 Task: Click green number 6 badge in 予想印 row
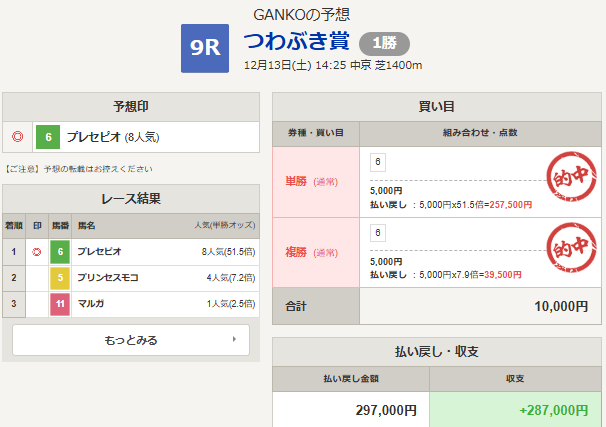pyautogui.click(x=48, y=137)
